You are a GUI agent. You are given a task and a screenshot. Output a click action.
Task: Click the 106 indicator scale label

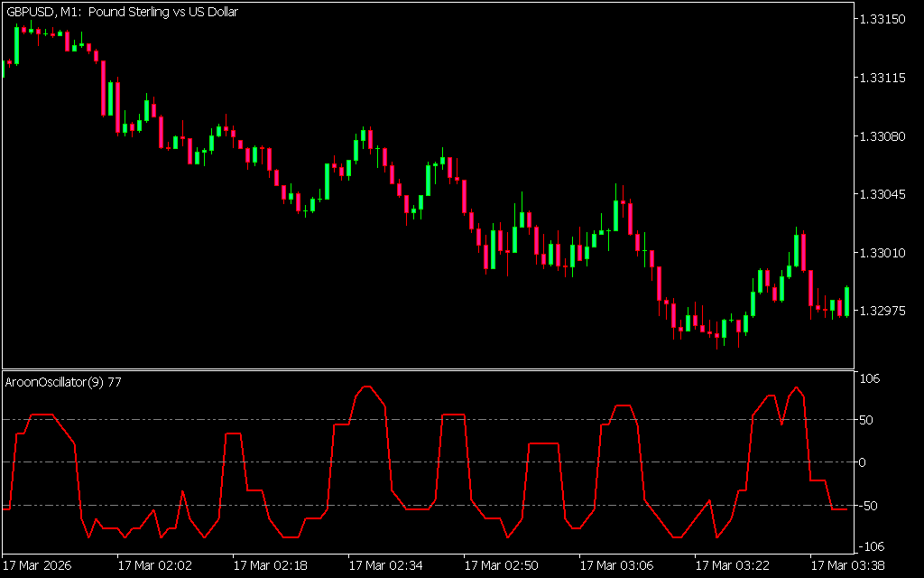(x=869, y=379)
